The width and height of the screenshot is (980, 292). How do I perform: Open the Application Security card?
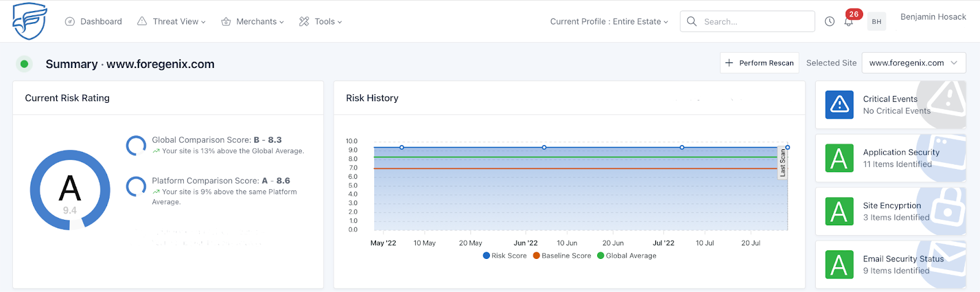click(891, 158)
